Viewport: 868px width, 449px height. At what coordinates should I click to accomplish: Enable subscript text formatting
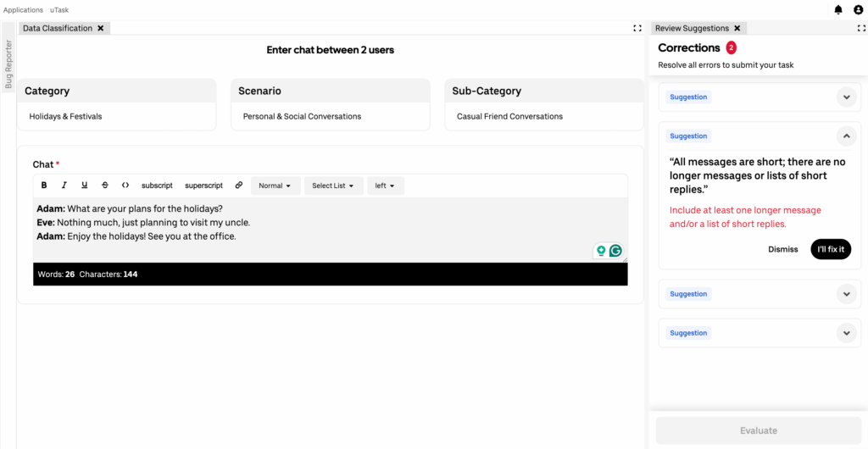[x=157, y=186]
